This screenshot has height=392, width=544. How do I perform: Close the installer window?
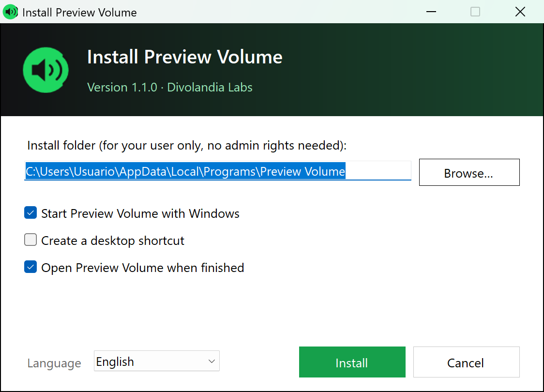pos(520,12)
